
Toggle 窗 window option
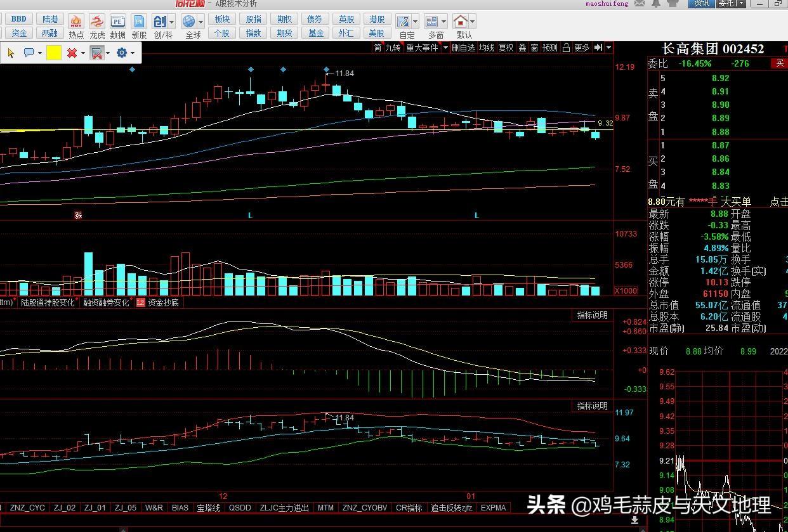[535, 48]
